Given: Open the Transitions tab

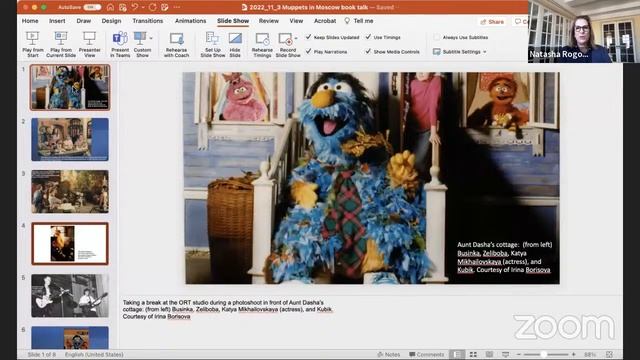Looking at the screenshot, I should (148, 21).
